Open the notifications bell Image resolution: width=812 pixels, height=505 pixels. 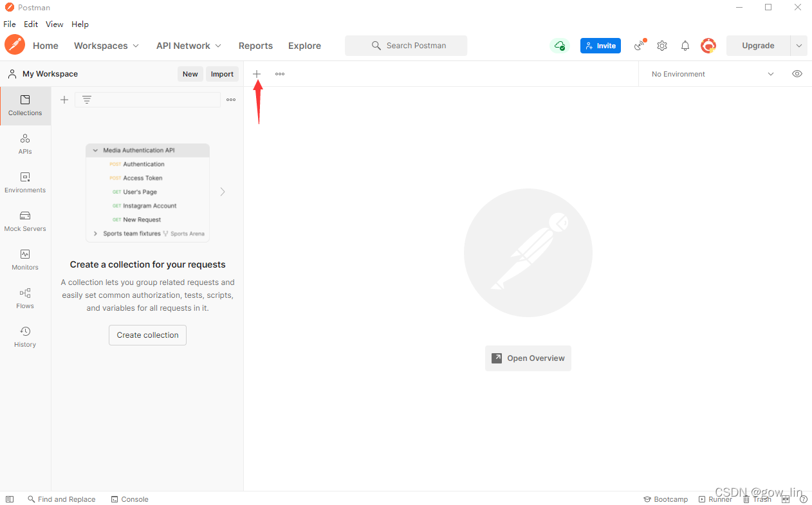pos(685,46)
